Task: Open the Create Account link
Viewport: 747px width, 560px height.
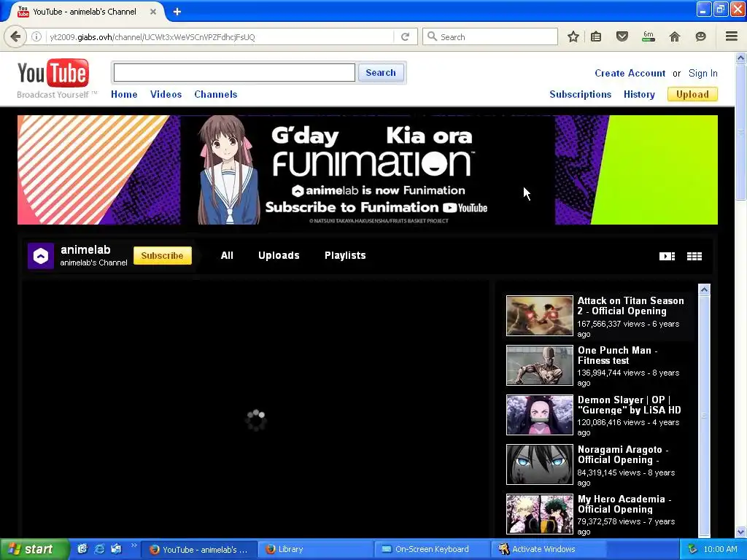Action: click(x=630, y=74)
